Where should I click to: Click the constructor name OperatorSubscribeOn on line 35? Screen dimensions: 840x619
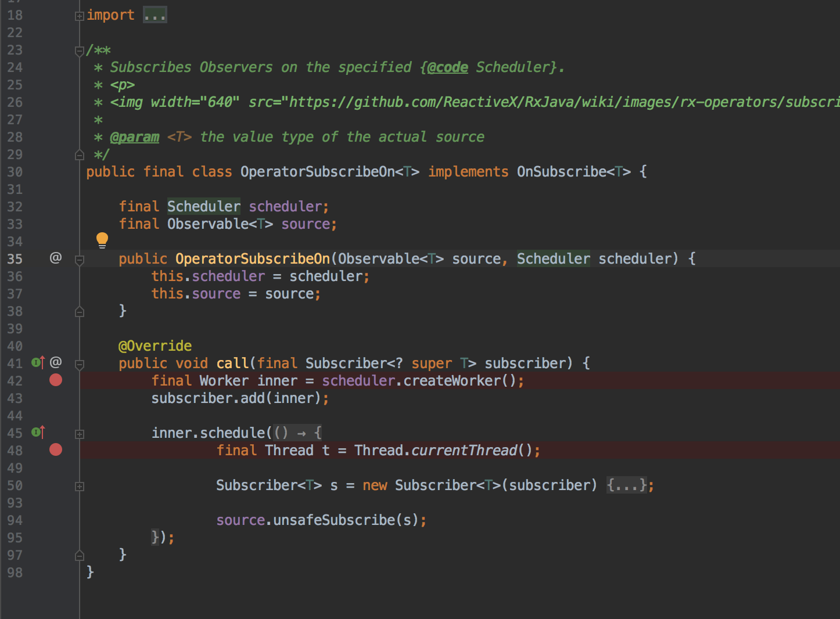pos(253,259)
